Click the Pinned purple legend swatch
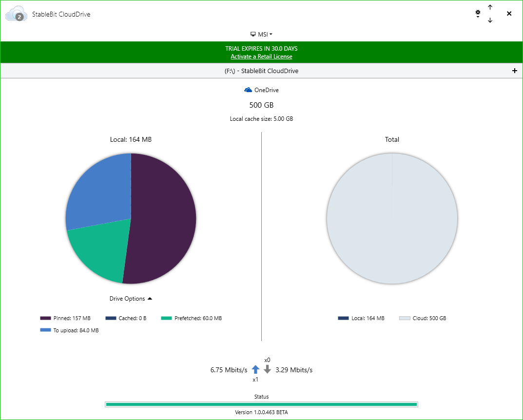 coord(45,318)
